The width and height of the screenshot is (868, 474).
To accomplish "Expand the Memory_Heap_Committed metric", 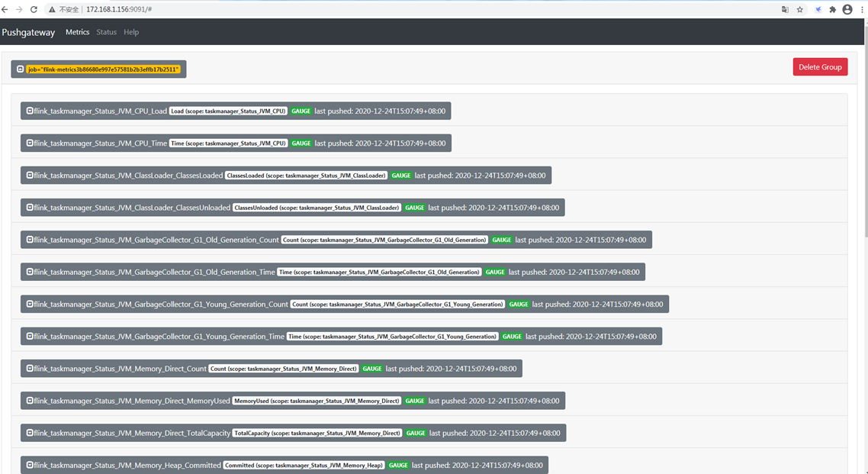I will click(30, 465).
